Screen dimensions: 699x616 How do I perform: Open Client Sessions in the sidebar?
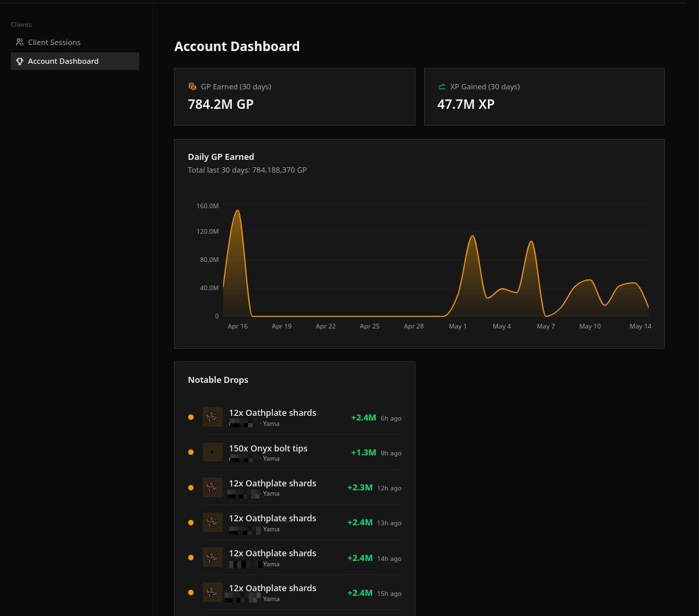[x=75, y=42]
